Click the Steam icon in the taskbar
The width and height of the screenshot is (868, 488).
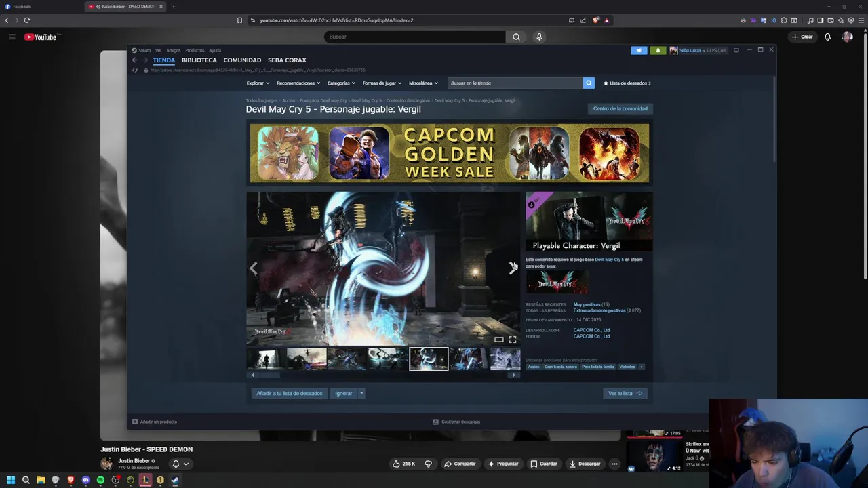pyautogui.click(x=175, y=480)
